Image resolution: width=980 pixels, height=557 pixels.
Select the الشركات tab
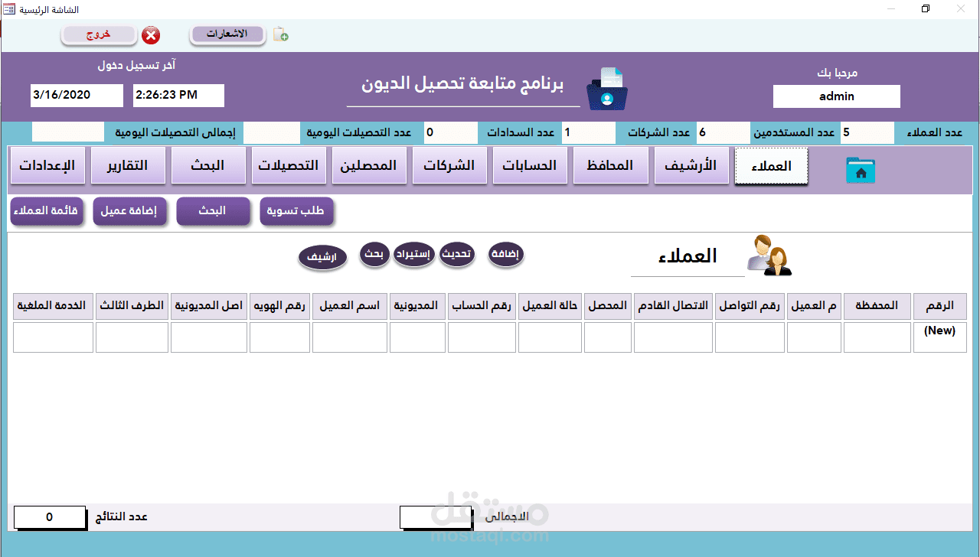point(449,164)
